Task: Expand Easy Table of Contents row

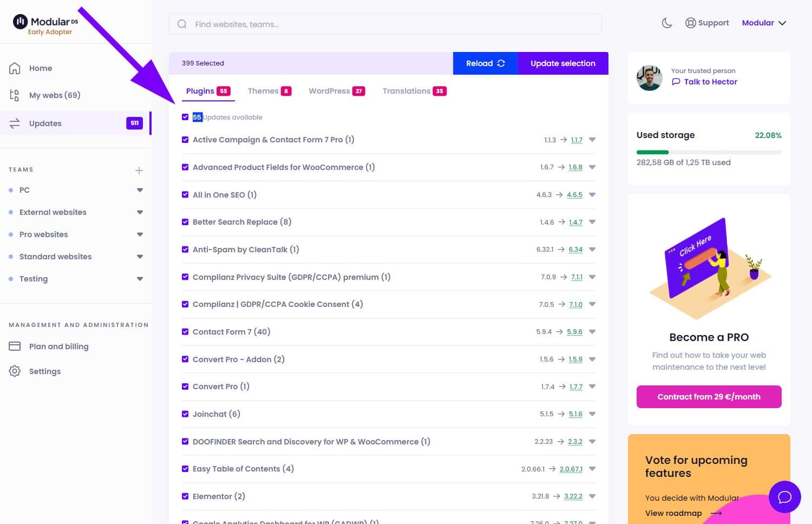Action: [592, 469]
